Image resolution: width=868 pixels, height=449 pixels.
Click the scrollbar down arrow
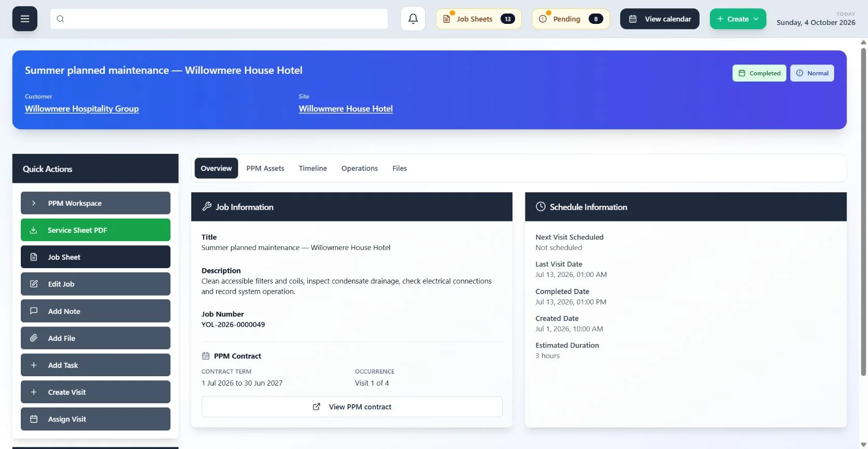coord(864,445)
